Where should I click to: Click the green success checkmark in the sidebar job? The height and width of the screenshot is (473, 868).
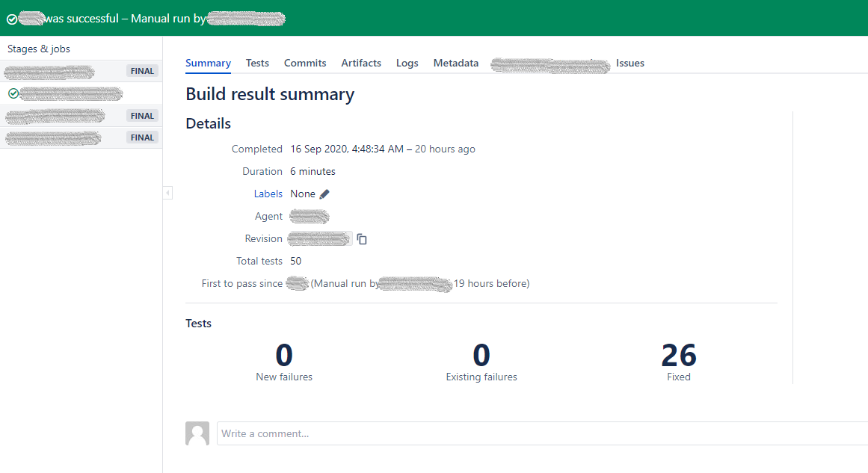point(13,93)
